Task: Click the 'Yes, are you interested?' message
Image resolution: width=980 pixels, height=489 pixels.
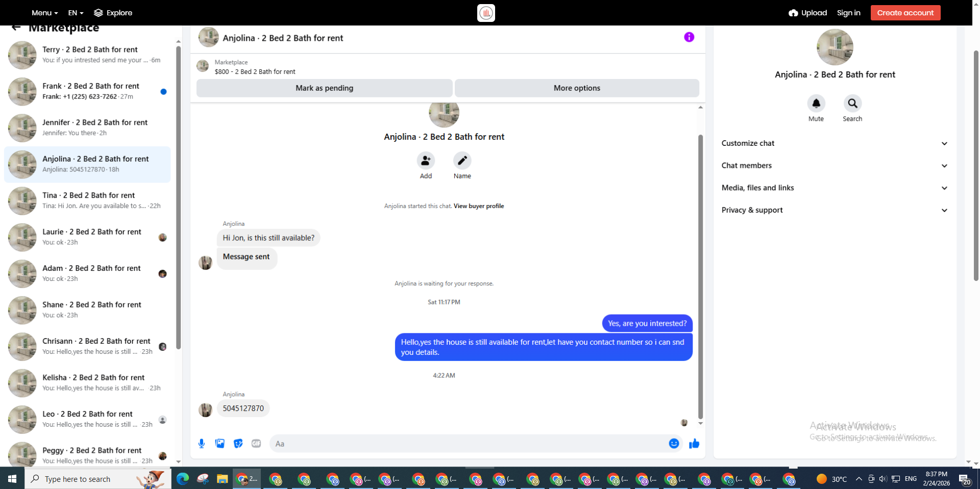Action: click(x=647, y=323)
